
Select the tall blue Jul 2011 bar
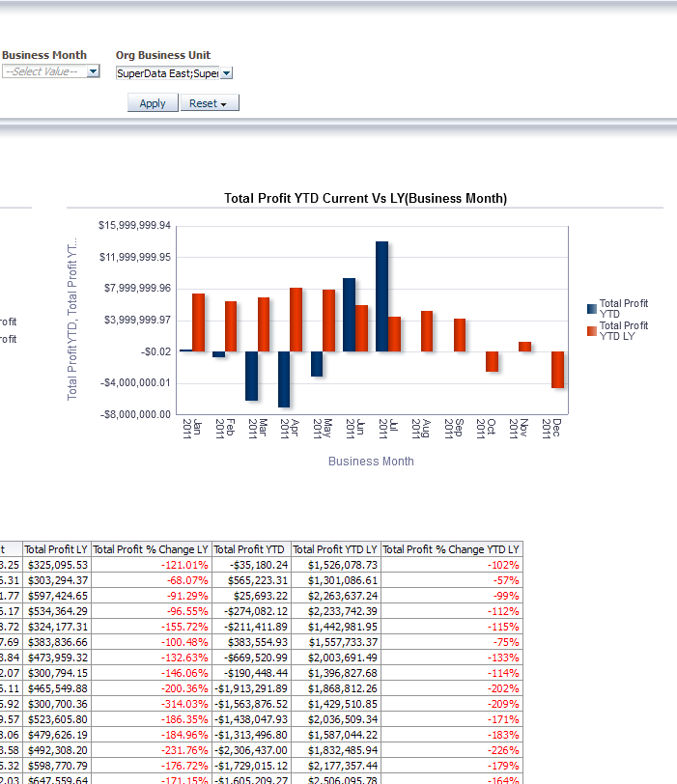click(382, 296)
